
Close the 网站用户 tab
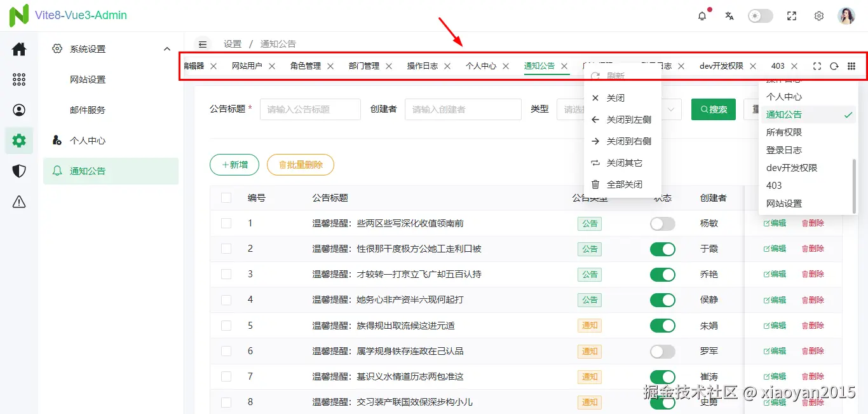tap(272, 66)
